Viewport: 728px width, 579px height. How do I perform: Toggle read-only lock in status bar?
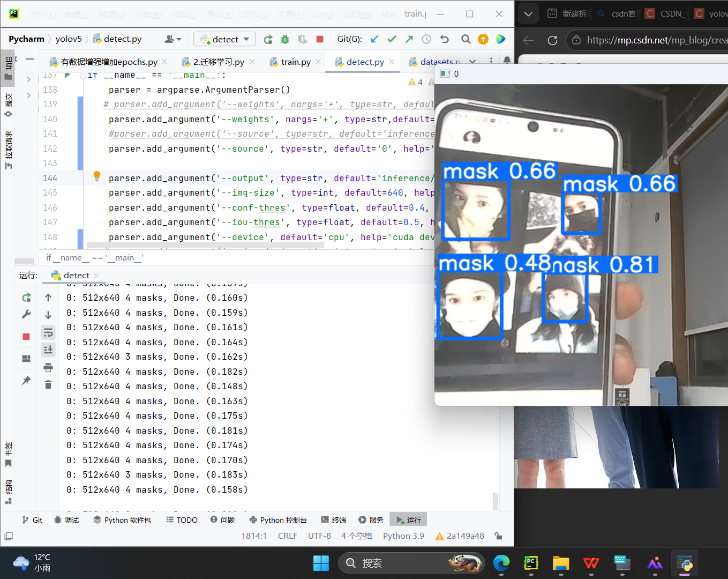[498, 536]
